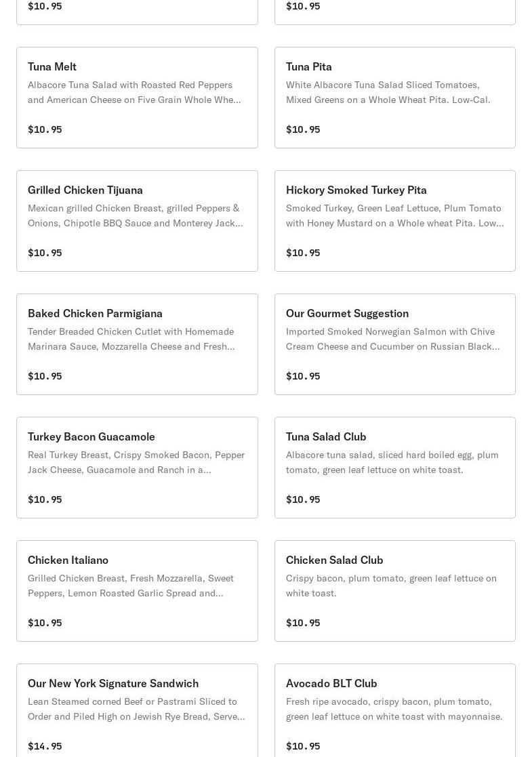The image size is (532, 757).
Task: Click the Mexican grilled Chicken Breast description
Action: (x=135, y=216)
